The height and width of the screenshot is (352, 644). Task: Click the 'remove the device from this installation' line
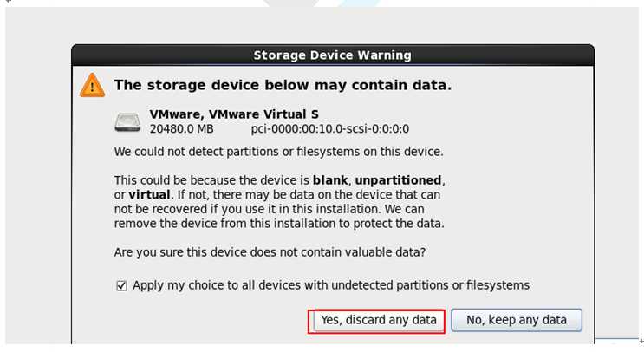(x=279, y=224)
